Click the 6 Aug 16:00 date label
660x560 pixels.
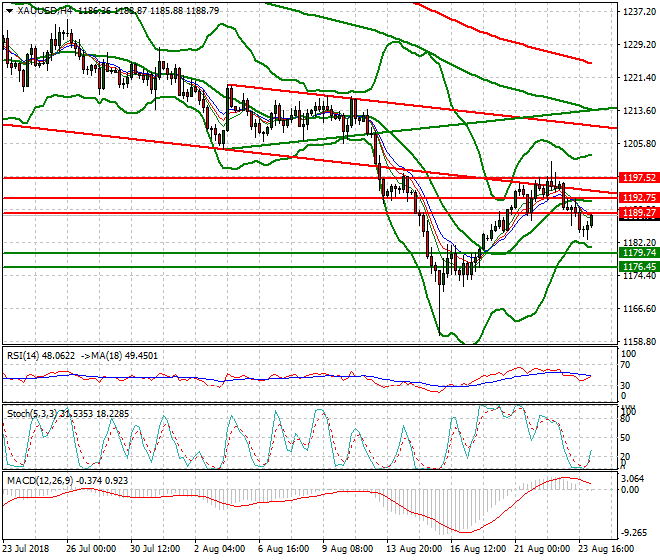click(x=284, y=549)
